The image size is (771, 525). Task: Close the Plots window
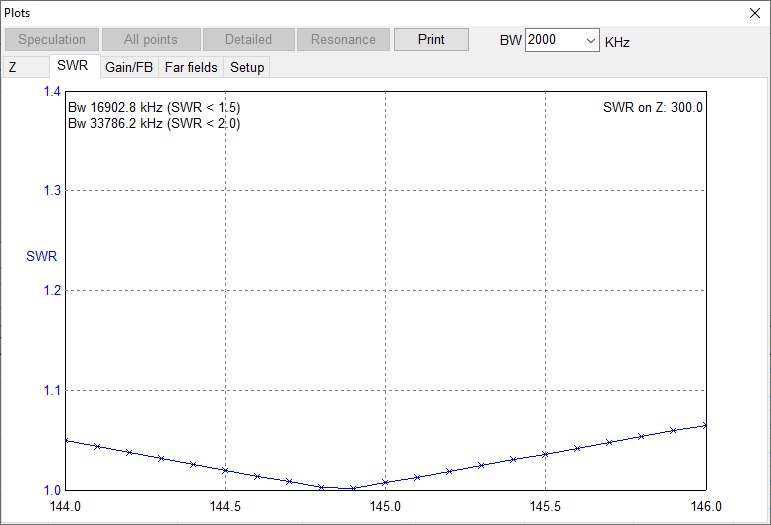pyautogui.click(x=755, y=12)
